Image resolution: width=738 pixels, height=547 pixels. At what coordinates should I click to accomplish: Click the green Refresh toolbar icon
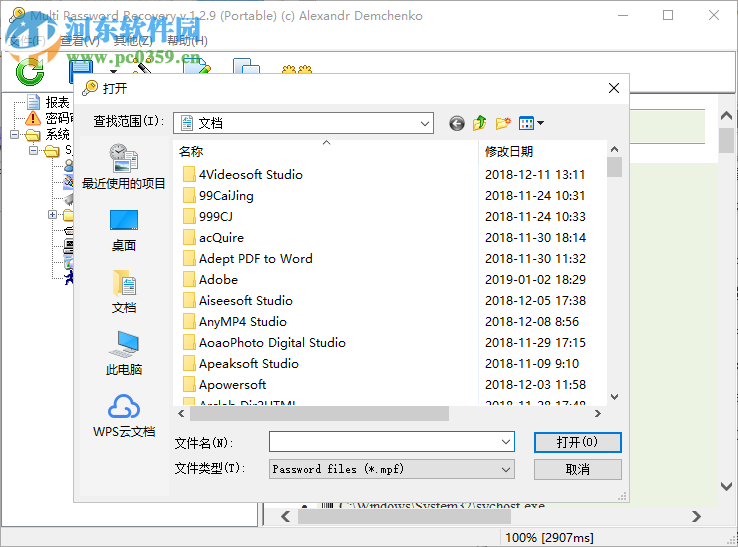pyautogui.click(x=30, y=72)
